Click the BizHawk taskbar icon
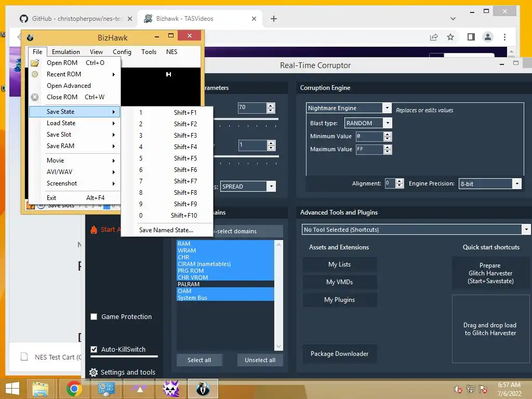 coord(203,389)
